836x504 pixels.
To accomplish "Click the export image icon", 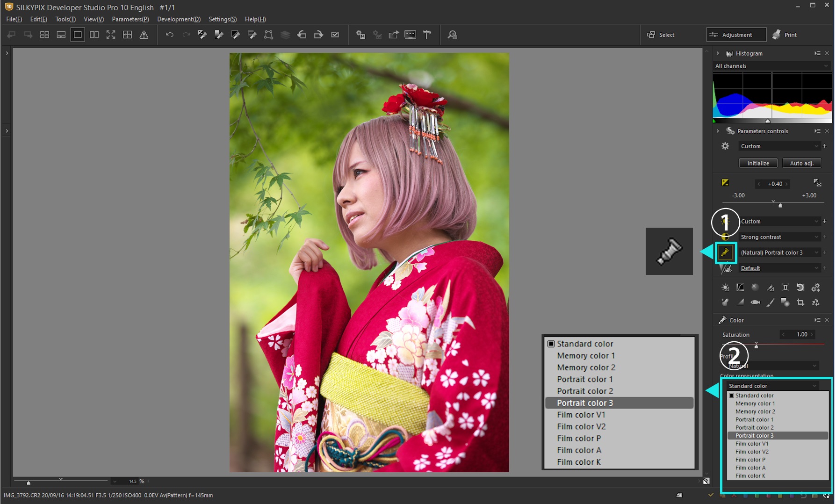I will point(394,35).
